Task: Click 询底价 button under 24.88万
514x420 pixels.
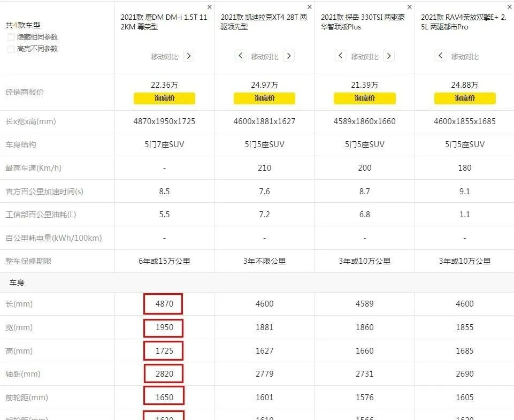Action: [x=465, y=98]
